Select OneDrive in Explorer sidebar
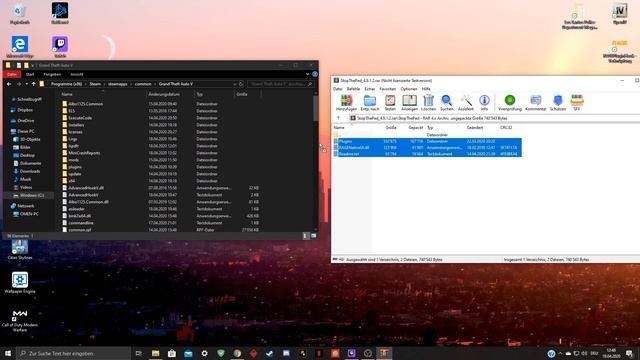Screen dimensions: 640x360 click(x=23, y=120)
